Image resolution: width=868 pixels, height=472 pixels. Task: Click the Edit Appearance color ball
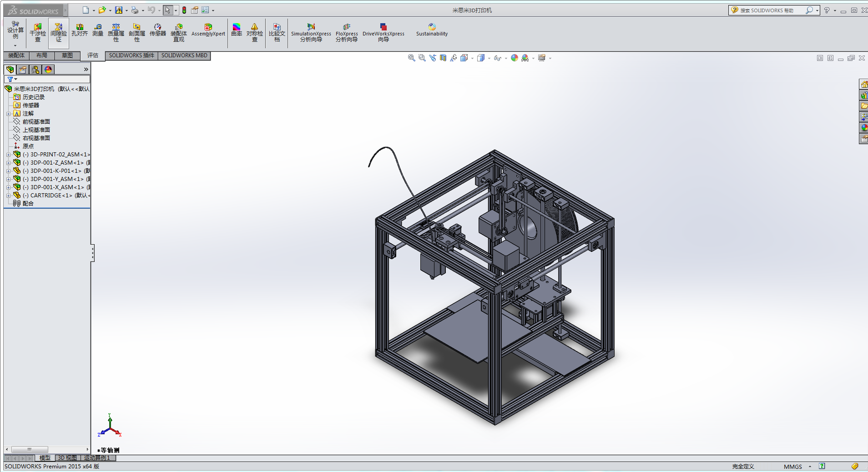pos(514,58)
